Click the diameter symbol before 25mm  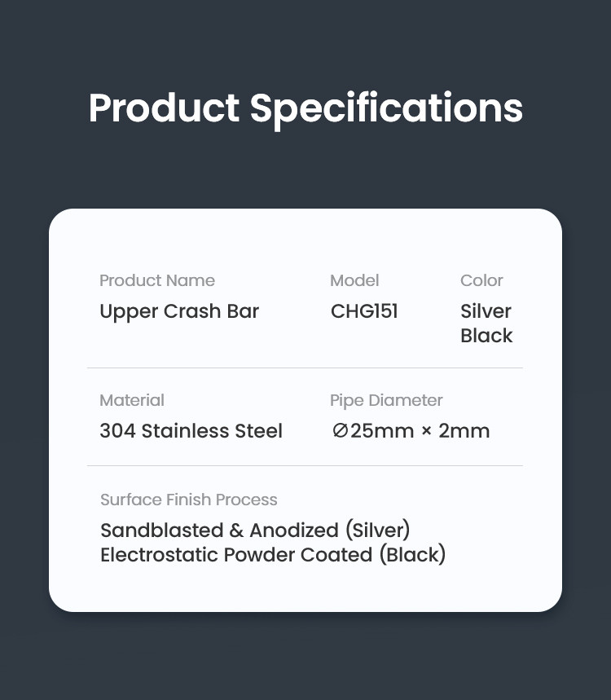coord(340,431)
